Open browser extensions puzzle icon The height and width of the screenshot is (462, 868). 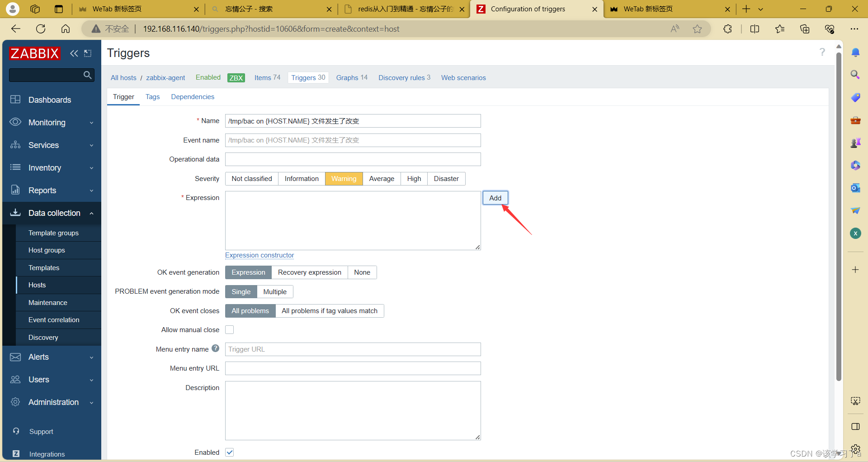727,29
